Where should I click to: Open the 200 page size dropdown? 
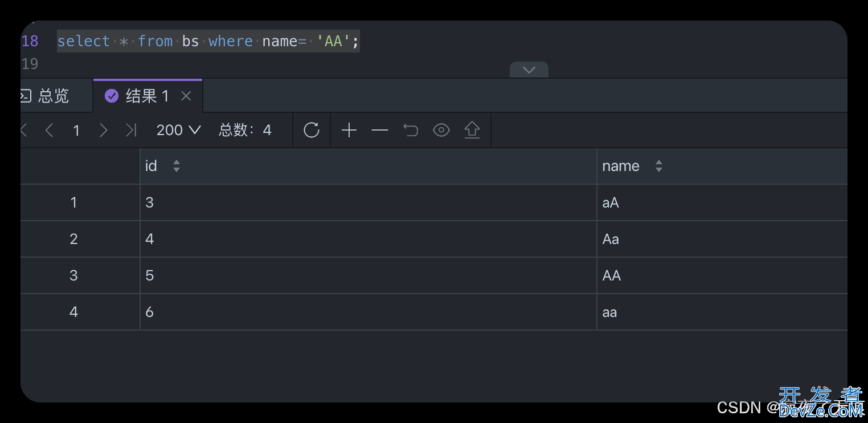pos(178,130)
